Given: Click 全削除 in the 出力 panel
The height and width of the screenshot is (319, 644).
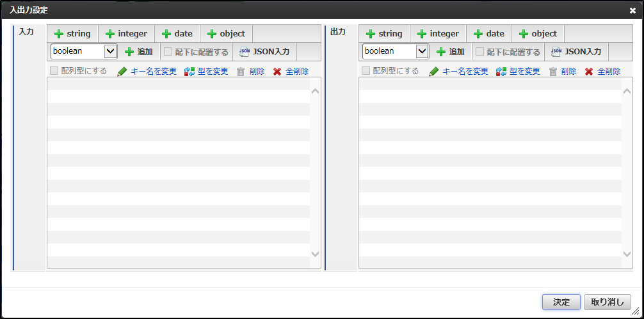Looking at the screenshot, I should 602,72.
